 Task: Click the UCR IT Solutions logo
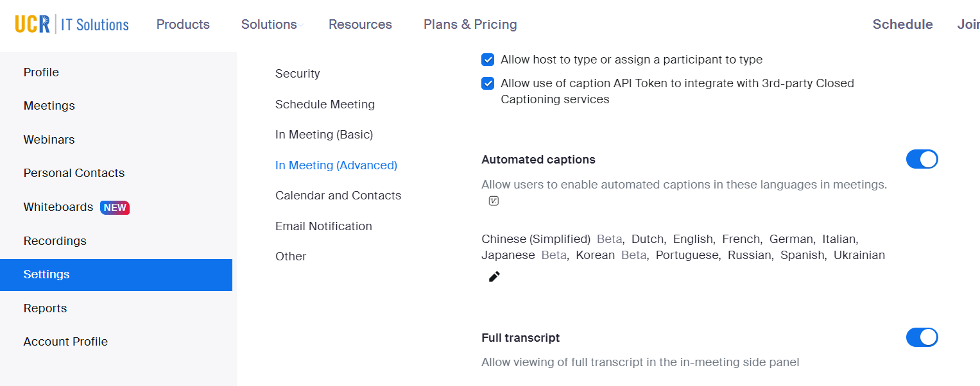(72, 24)
